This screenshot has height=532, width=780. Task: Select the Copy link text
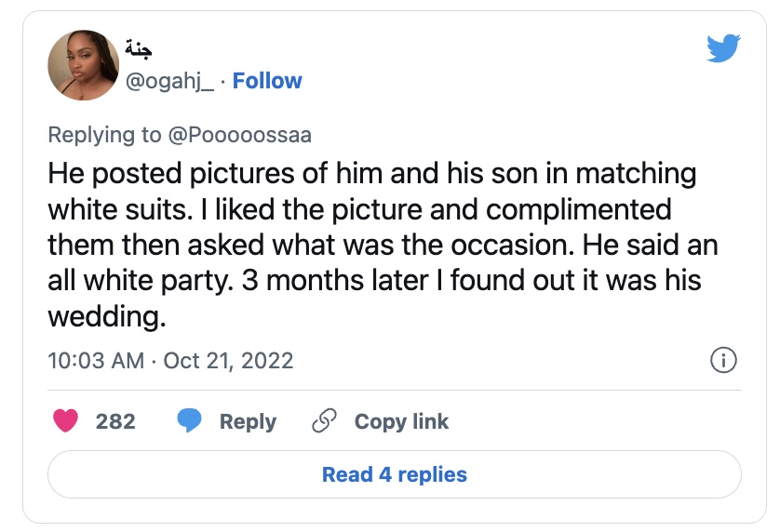coord(401,421)
